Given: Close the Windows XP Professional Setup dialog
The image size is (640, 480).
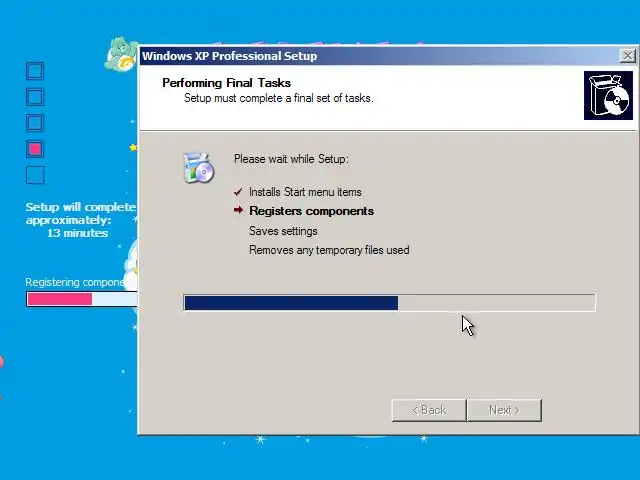Looking at the screenshot, I should pyautogui.click(x=627, y=56).
